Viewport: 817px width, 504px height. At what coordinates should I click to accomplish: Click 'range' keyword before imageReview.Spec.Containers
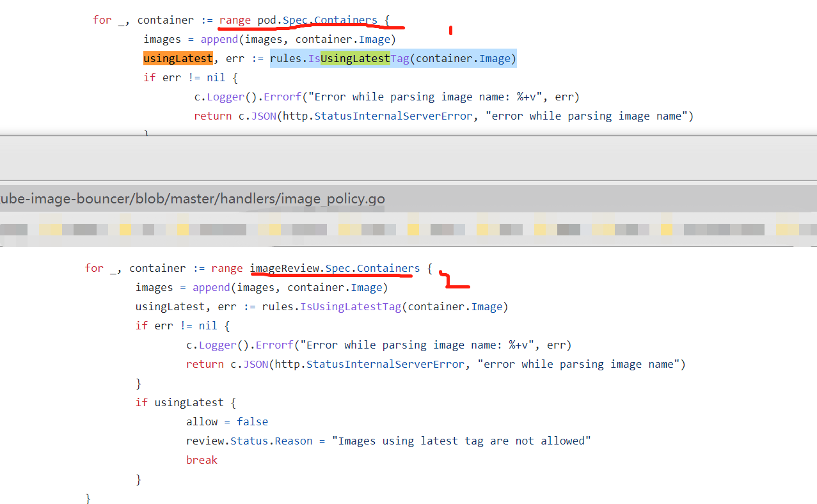227,269
